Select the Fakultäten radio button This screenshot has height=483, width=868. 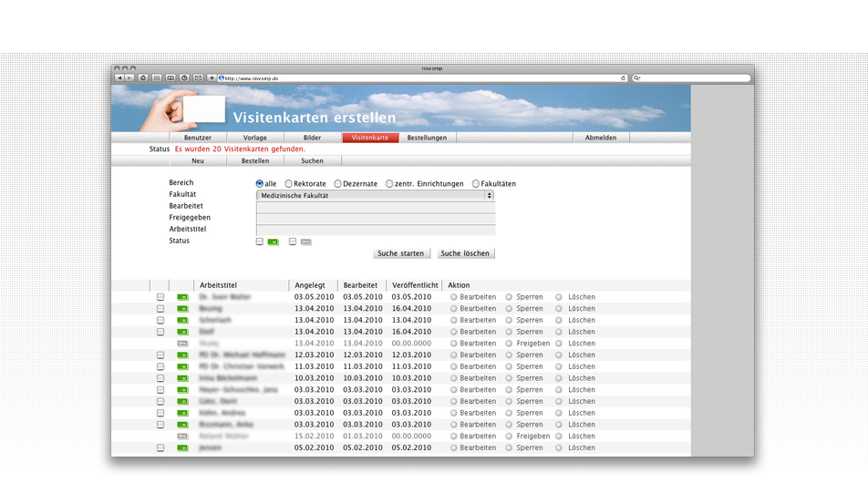pyautogui.click(x=476, y=184)
